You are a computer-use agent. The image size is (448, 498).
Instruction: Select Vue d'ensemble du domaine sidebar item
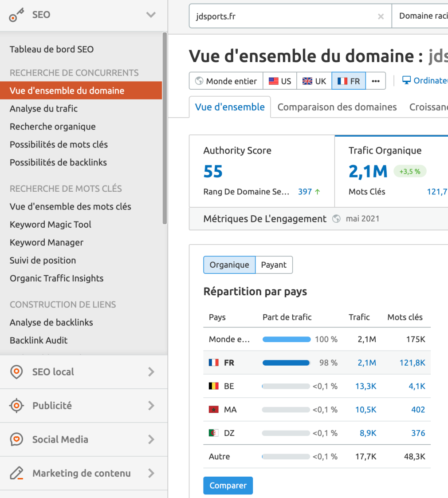coord(81,91)
